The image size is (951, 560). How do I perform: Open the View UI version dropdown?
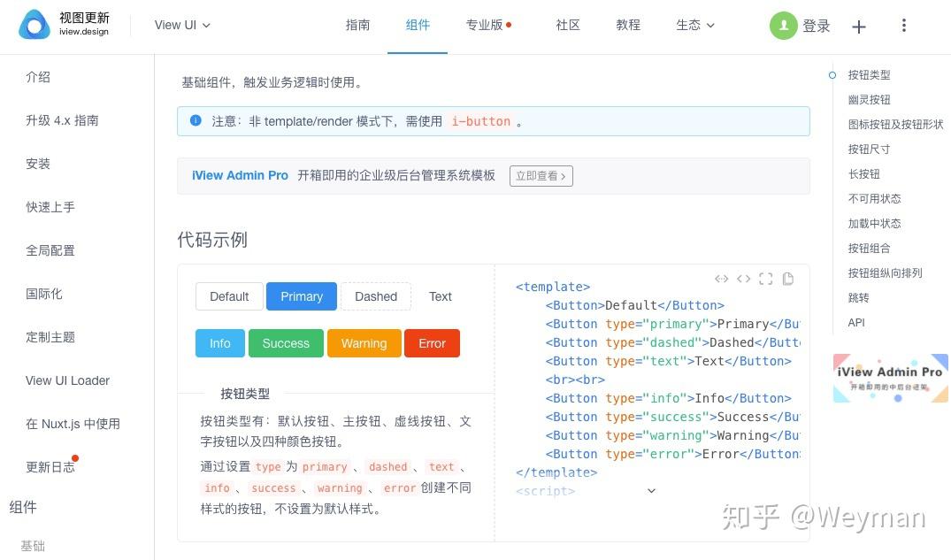[182, 25]
